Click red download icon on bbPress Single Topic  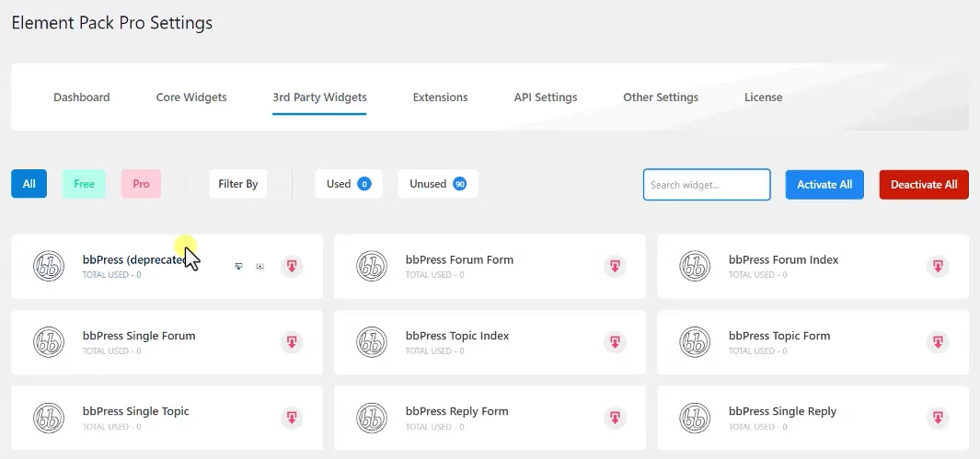pos(292,418)
